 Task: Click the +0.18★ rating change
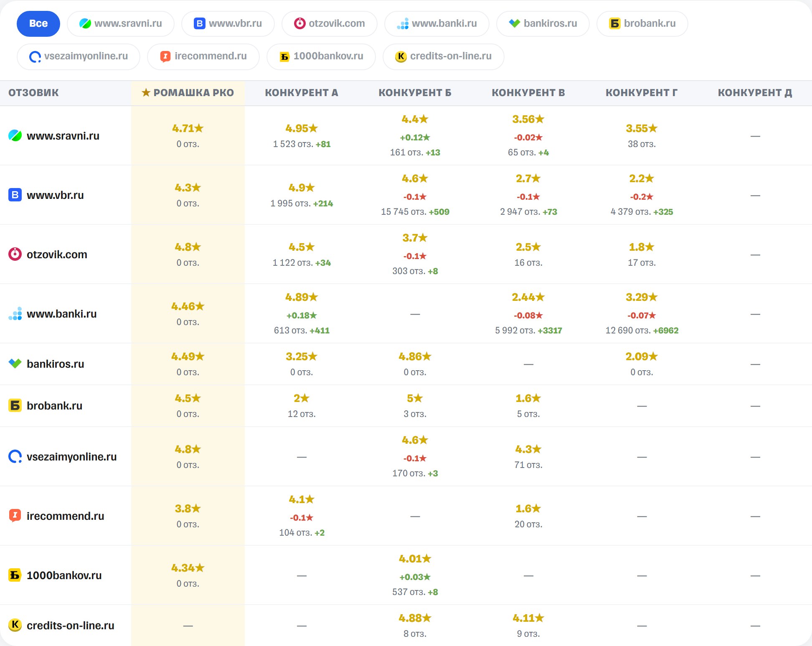pos(302,315)
